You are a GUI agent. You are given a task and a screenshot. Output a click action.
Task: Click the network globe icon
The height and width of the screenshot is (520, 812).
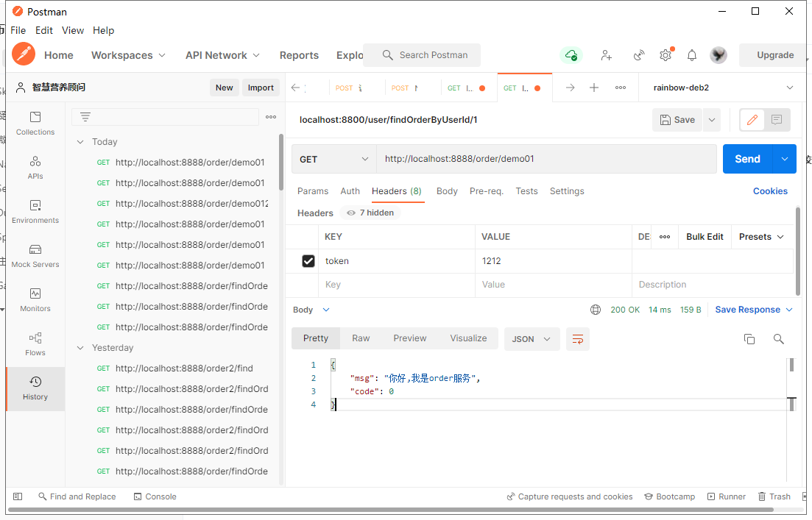(596, 310)
